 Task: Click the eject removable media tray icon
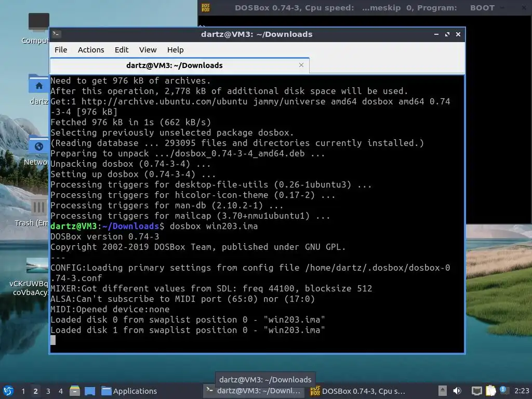443,391
